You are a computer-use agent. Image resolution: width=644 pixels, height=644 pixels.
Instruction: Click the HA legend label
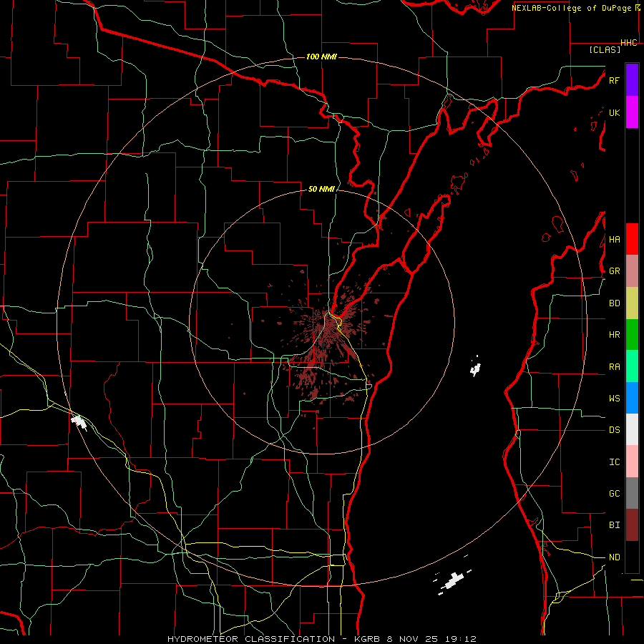[614, 240]
